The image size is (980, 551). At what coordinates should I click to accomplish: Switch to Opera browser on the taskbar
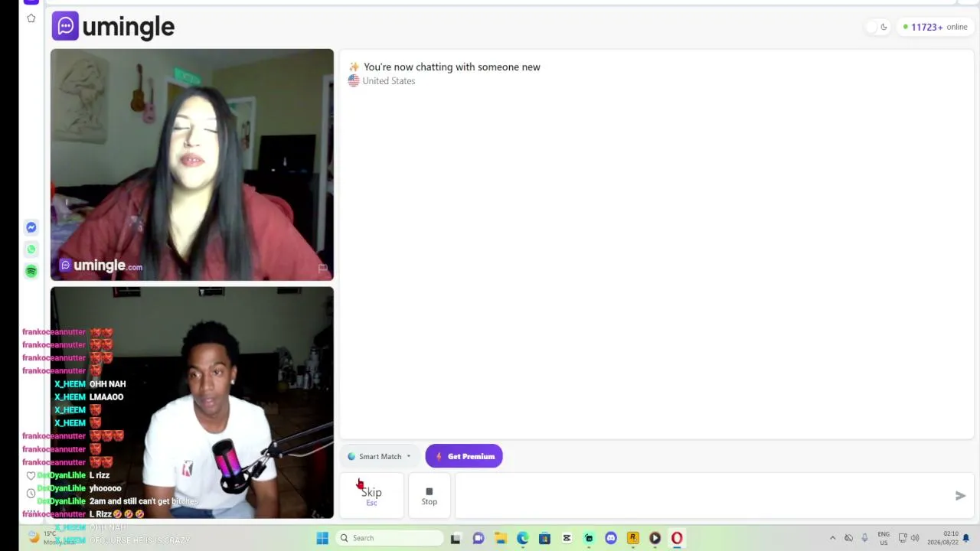click(x=677, y=538)
